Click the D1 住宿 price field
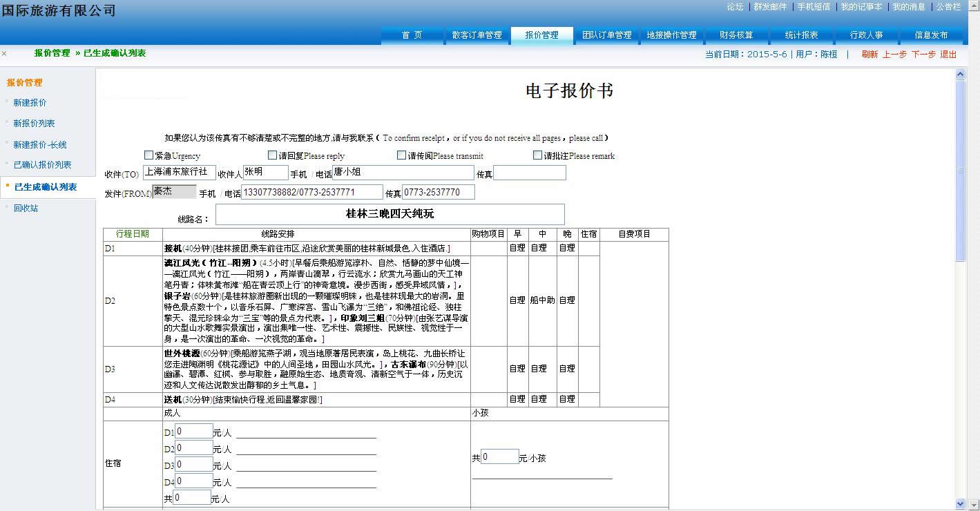The height and width of the screenshot is (511, 980). [193, 432]
